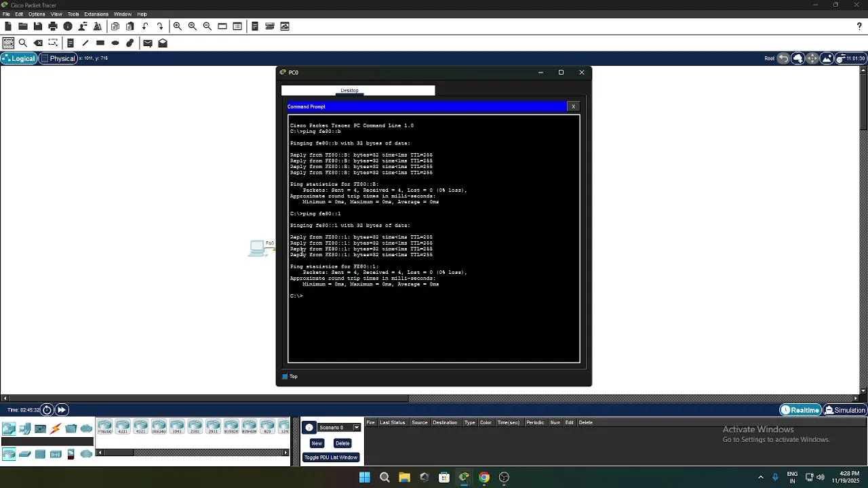Open network information icon
The image size is (868, 488).
[x=68, y=26]
